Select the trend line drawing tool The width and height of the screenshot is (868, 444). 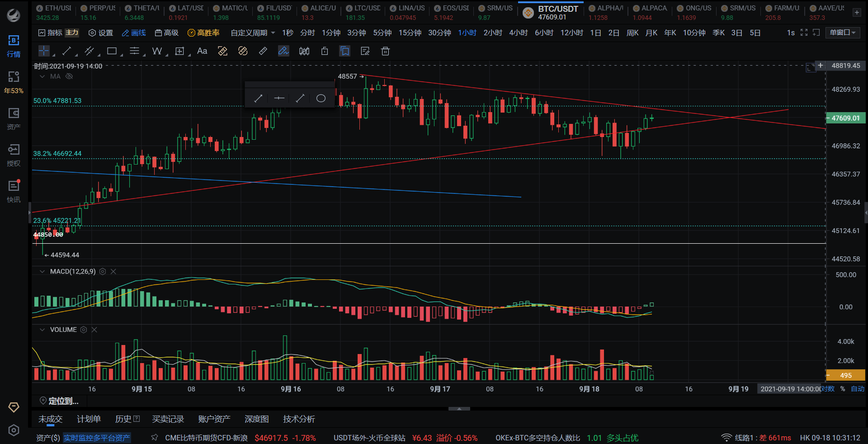coord(66,51)
